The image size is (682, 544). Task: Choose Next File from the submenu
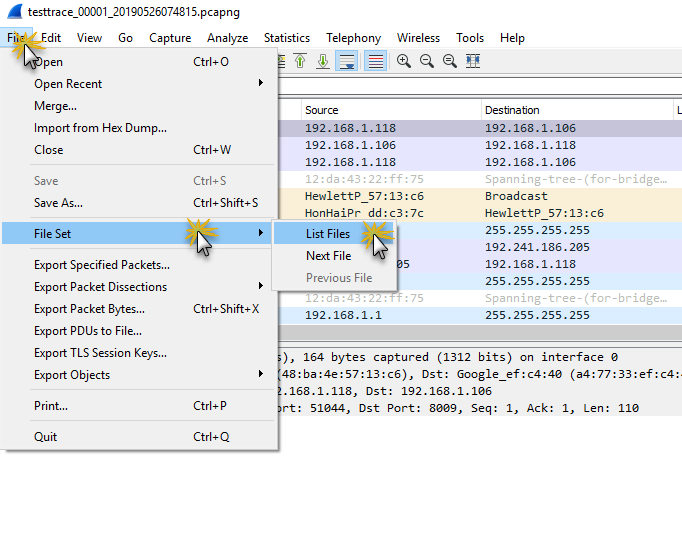[x=328, y=256]
